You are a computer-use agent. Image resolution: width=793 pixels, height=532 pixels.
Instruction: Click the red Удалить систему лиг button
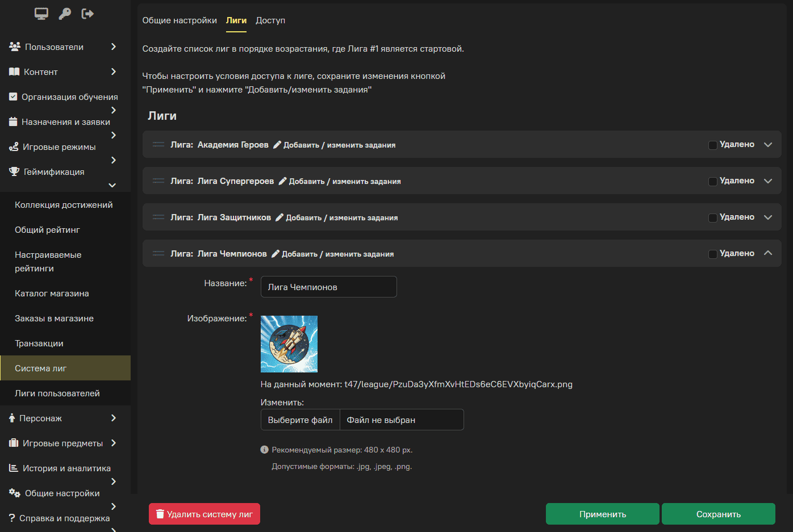click(204, 514)
